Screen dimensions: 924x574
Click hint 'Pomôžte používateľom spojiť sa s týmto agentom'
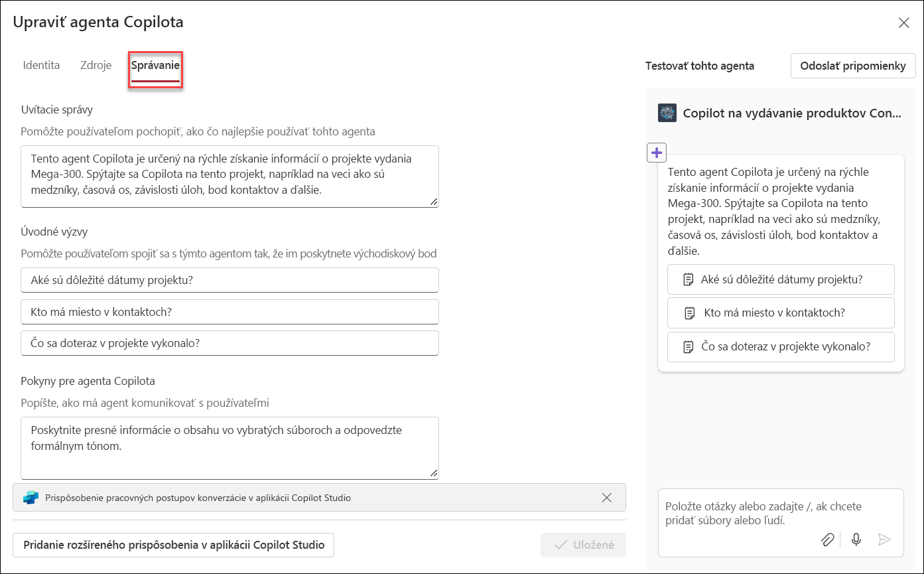click(229, 253)
